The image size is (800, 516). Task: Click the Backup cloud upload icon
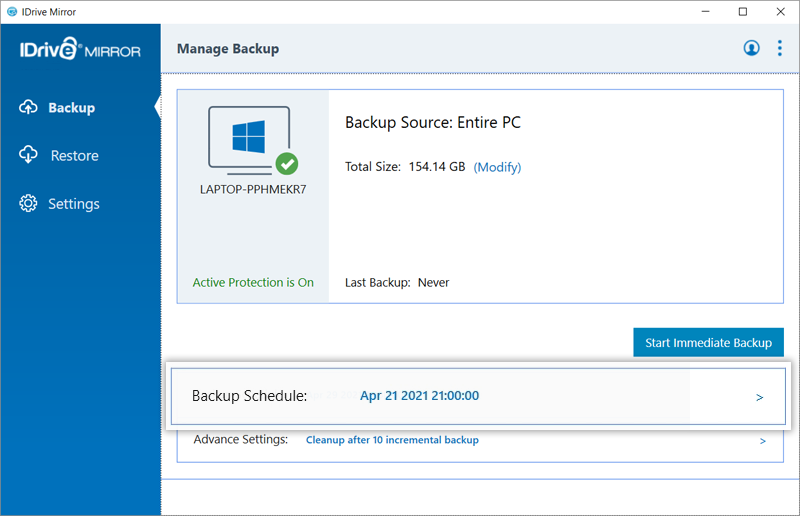click(x=29, y=107)
